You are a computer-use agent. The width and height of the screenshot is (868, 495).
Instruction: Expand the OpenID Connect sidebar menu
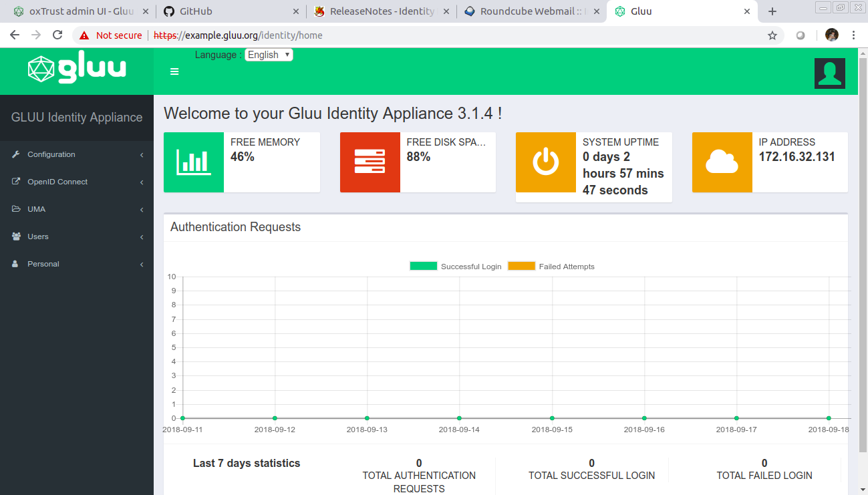pos(57,182)
